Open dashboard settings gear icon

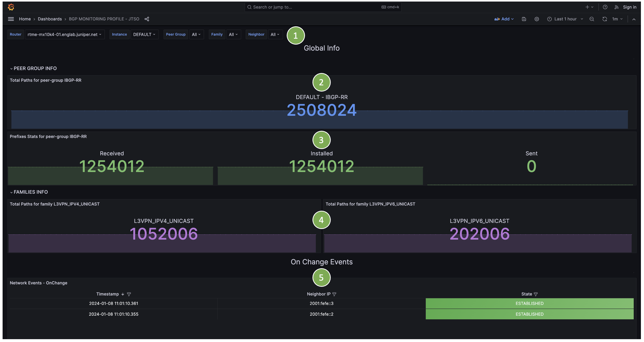[x=537, y=19]
